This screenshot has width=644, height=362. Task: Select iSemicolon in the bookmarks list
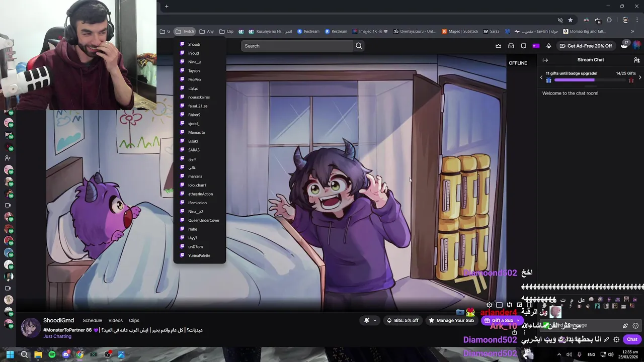[x=200, y=203]
